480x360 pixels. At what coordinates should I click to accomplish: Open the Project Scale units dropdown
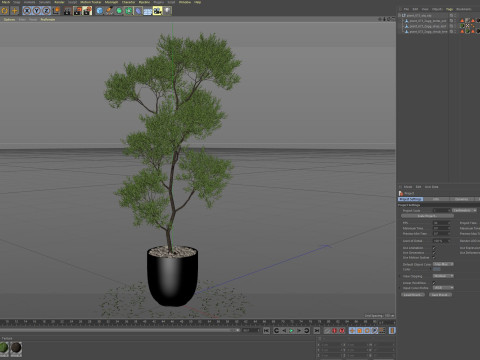coord(465,210)
